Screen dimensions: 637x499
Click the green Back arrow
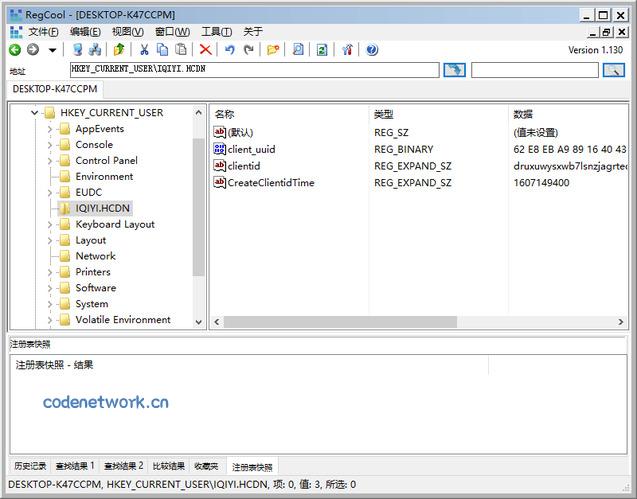point(15,50)
